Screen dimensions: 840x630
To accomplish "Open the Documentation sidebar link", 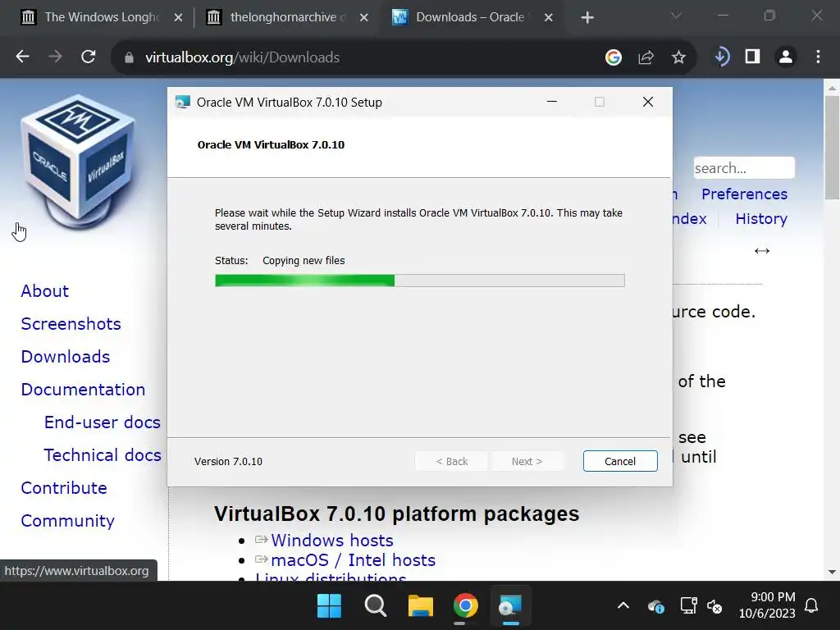I will pyautogui.click(x=83, y=390).
